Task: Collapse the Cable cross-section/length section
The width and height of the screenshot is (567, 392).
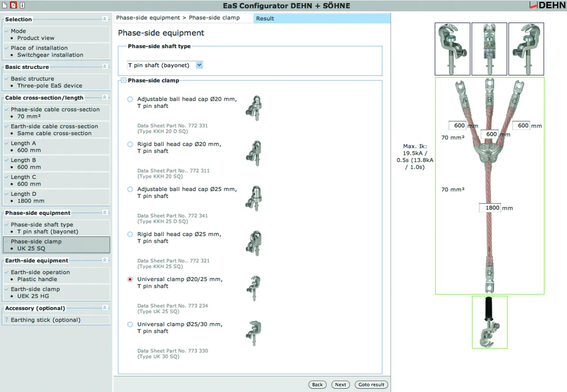Action: coord(105,97)
